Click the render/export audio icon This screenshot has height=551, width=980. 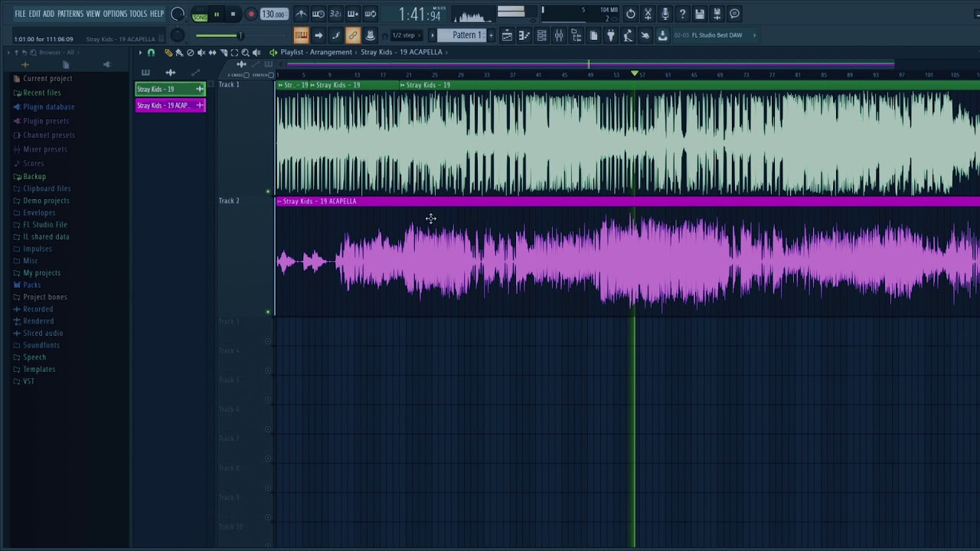(717, 14)
